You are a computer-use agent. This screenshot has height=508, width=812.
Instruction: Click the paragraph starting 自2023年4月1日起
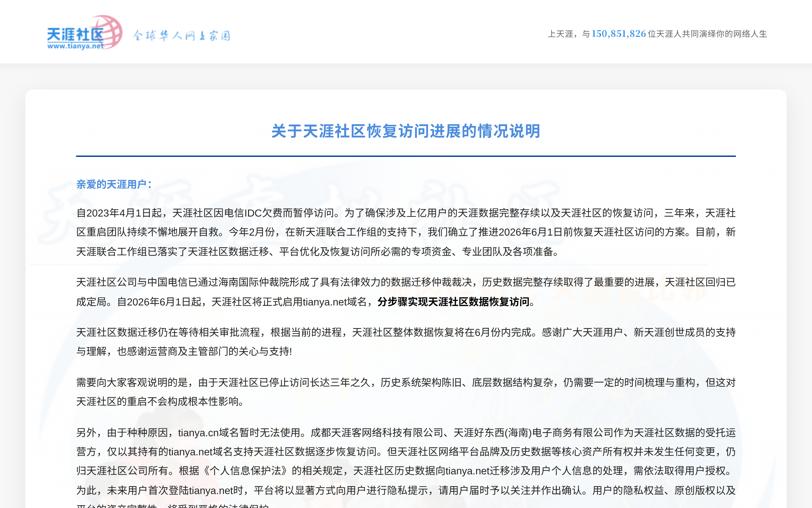tap(406, 232)
